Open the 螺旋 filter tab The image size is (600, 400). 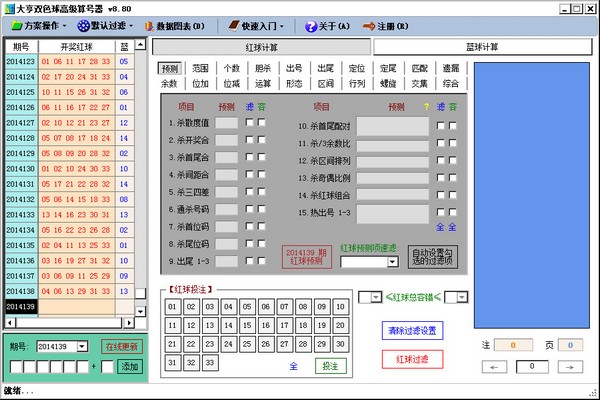(x=388, y=83)
